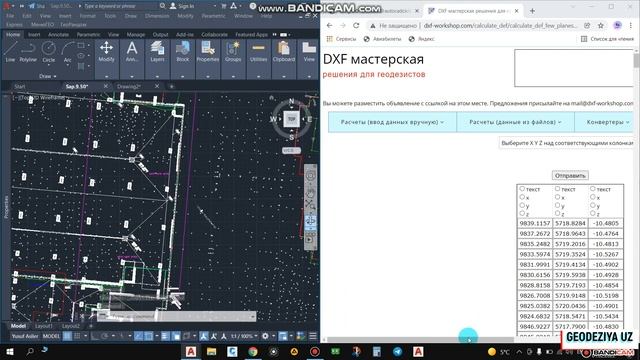640x360 pixels.
Task: Open the Dimension menu
Action: (157, 16)
